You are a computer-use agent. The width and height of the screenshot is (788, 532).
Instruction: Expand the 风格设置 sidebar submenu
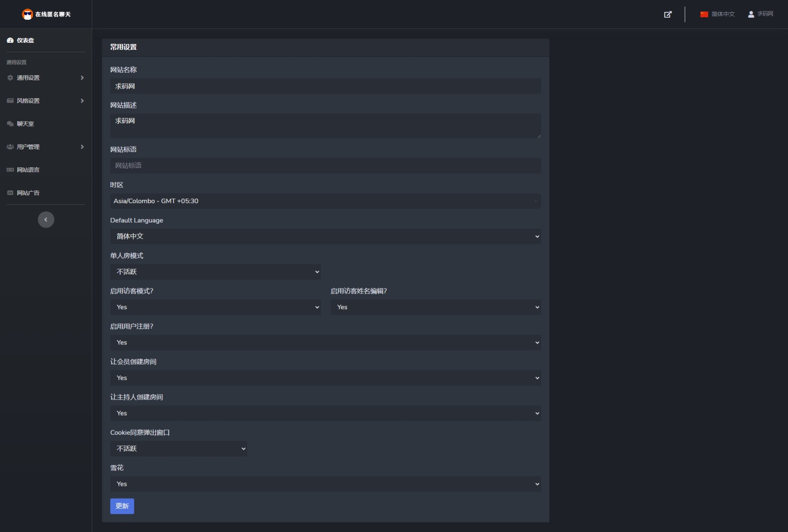tap(82, 101)
